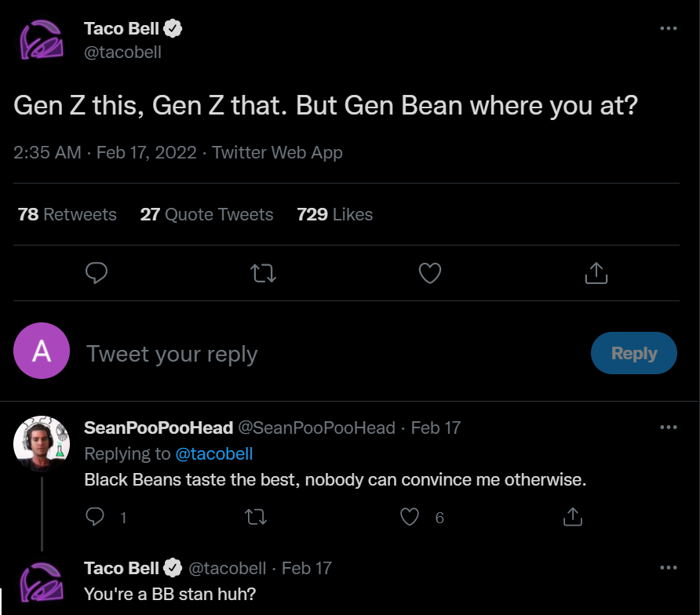
Task: Click the Tweet your reply field
Action: [x=314, y=354]
